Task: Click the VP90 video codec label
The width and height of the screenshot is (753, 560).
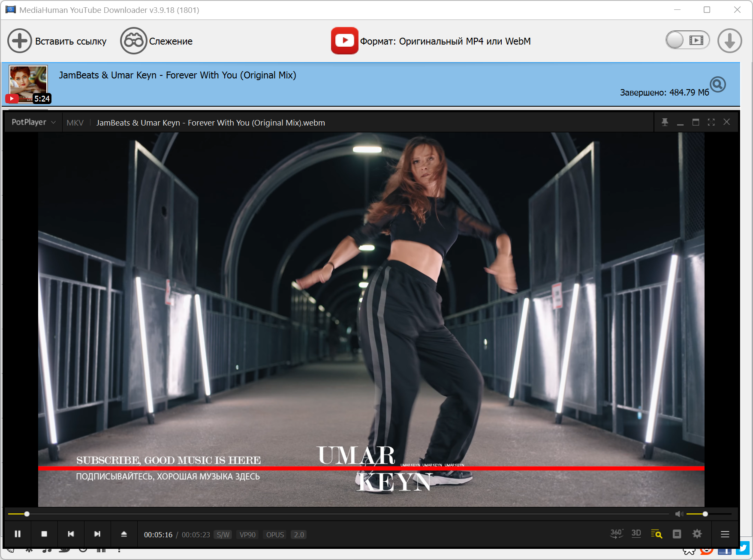Action: tap(247, 535)
